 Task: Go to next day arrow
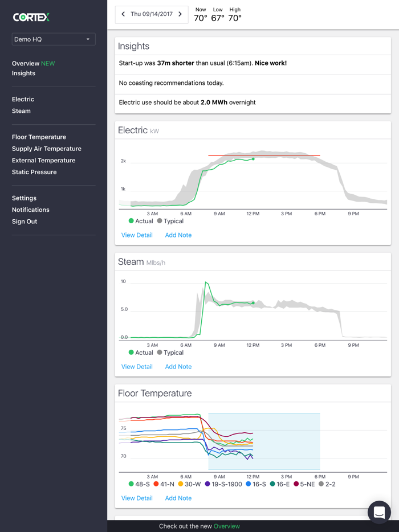coord(180,14)
